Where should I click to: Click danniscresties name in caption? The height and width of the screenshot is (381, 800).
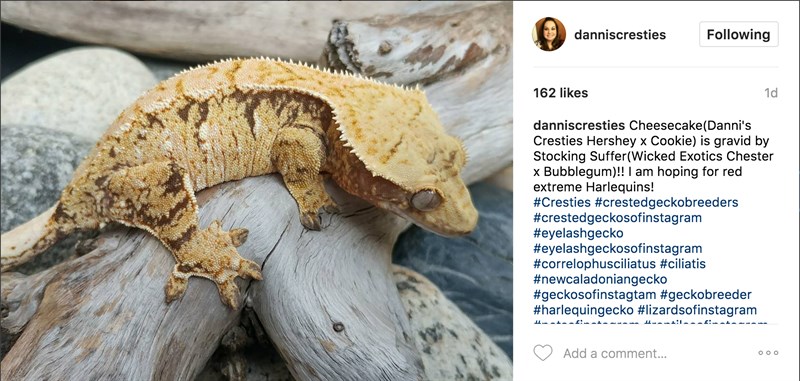click(579, 125)
